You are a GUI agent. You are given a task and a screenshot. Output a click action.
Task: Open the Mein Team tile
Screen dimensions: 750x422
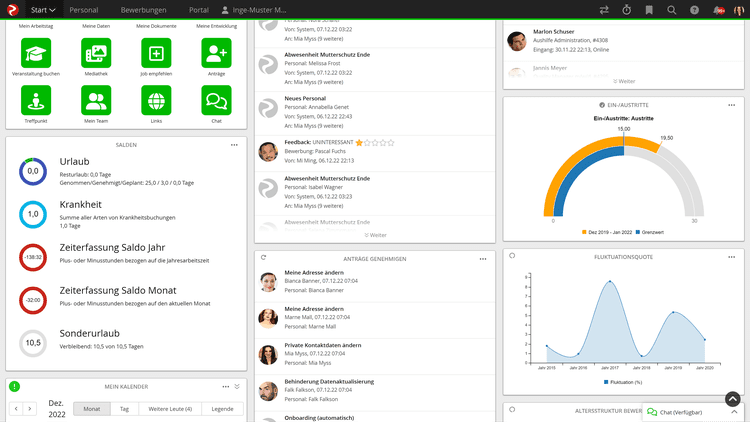pyautogui.click(x=97, y=100)
